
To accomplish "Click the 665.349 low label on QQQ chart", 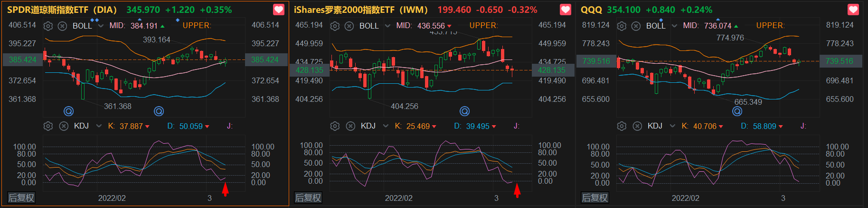I will [748, 102].
